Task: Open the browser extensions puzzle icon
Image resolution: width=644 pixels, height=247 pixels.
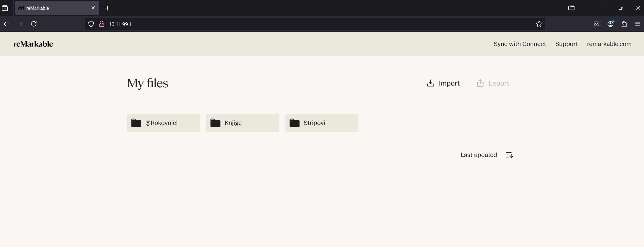Action: 624,24
